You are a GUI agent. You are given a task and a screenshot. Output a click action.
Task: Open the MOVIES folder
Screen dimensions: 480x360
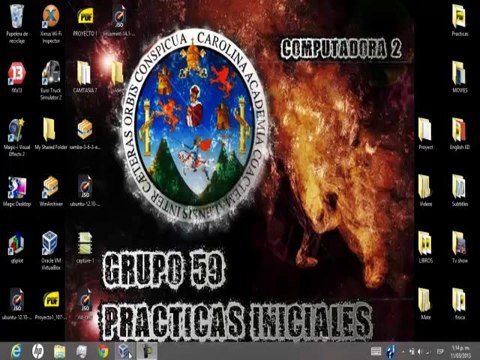coord(460,77)
